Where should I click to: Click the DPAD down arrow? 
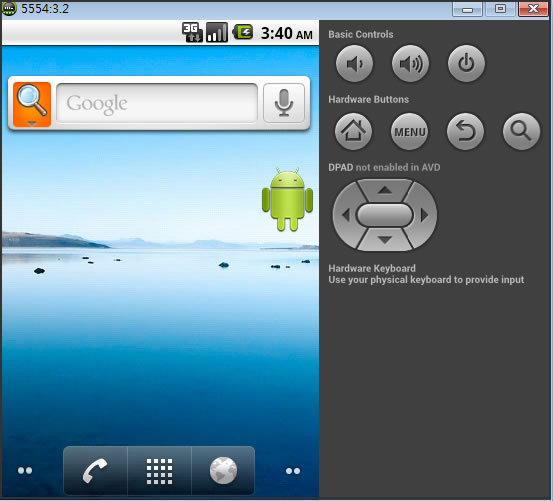coord(385,240)
